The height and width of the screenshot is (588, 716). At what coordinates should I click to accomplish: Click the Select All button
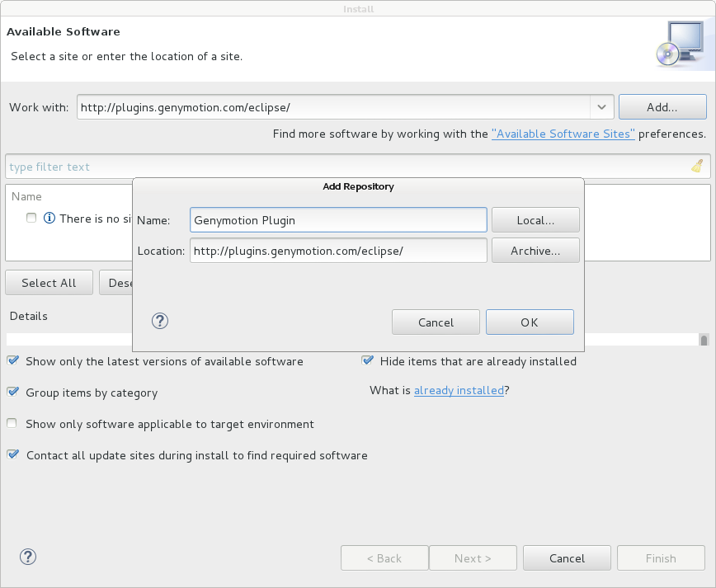(49, 283)
